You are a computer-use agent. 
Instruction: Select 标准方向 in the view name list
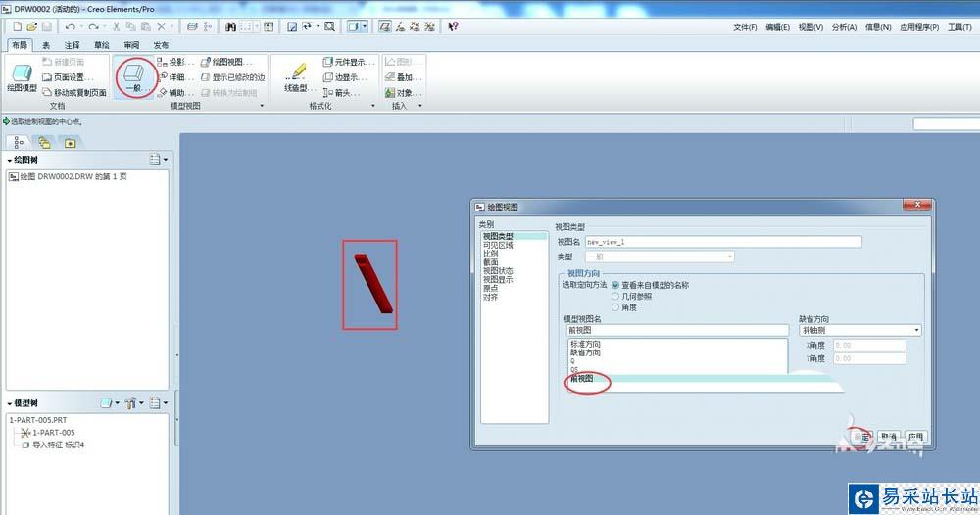click(x=585, y=344)
